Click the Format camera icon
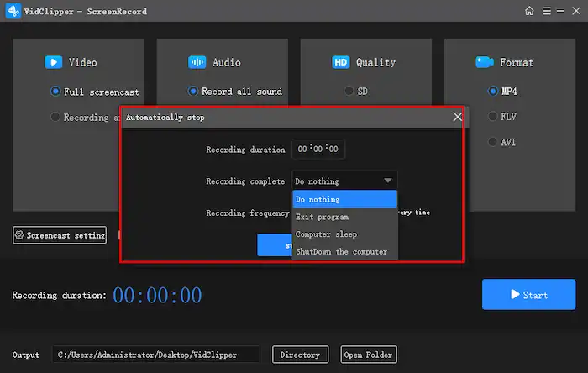Image resolution: width=588 pixels, height=373 pixels. [x=485, y=62]
